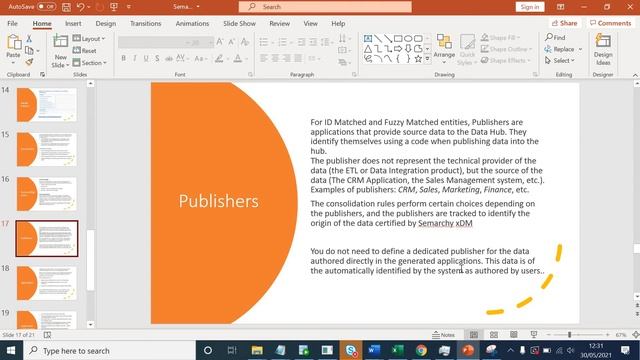Select the Oval shape
640x360 pixels.
[408, 39]
